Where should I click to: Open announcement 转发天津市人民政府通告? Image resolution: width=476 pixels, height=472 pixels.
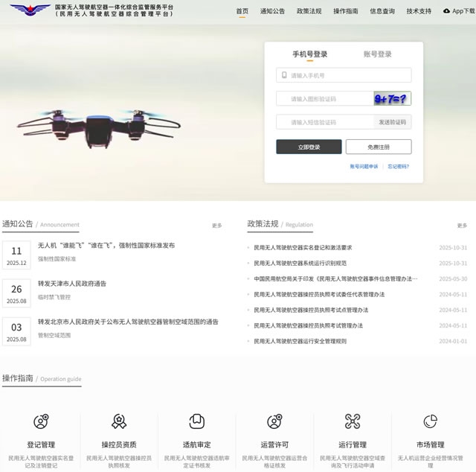click(x=72, y=284)
